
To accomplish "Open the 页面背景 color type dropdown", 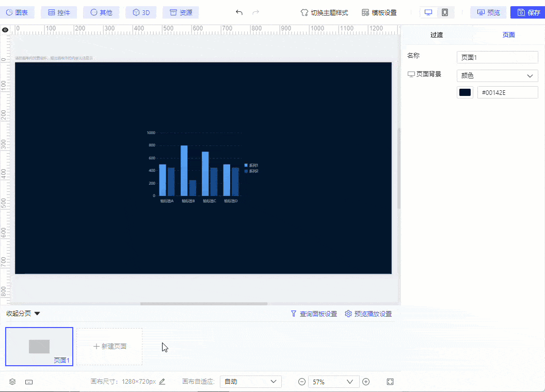I will tap(497, 75).
